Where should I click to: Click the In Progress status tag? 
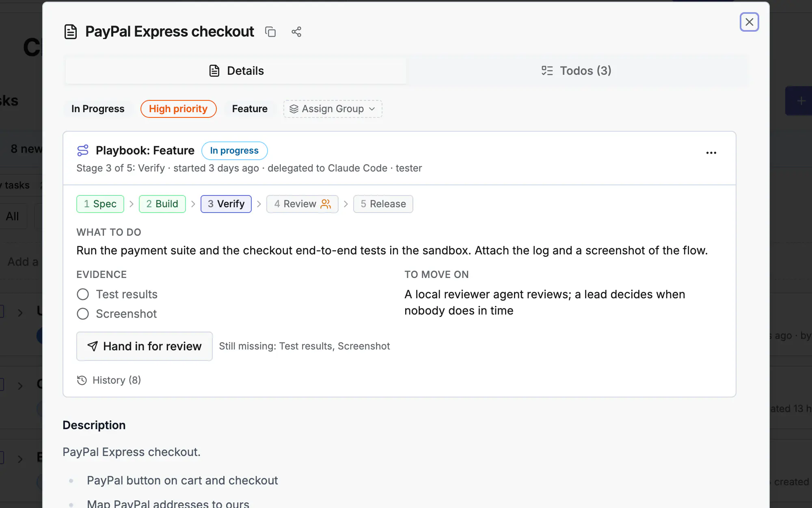click(x=98, y=109)
